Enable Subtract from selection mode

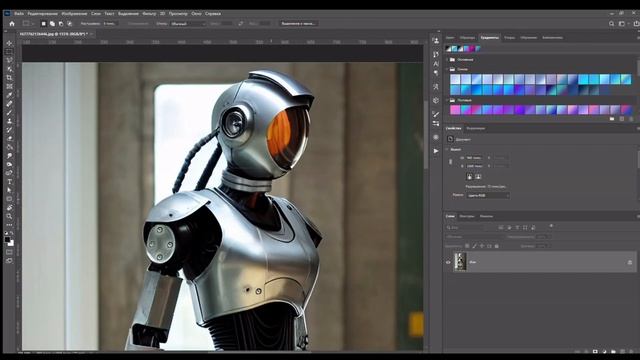(61, 24)
